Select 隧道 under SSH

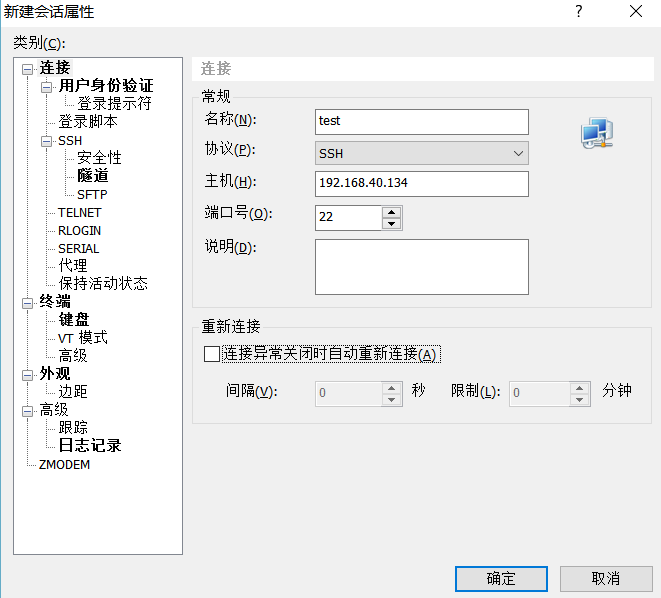click(93, 176)
